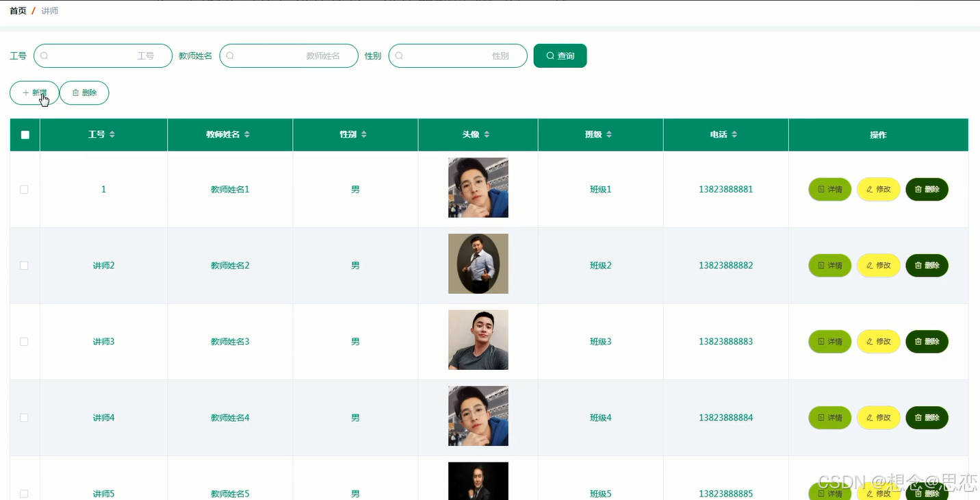The width and height of the screenshot is (980, 500).
Task: Click the magnifier icon in 性别 field
Action: pyautogui.click(x=400, y=55)
